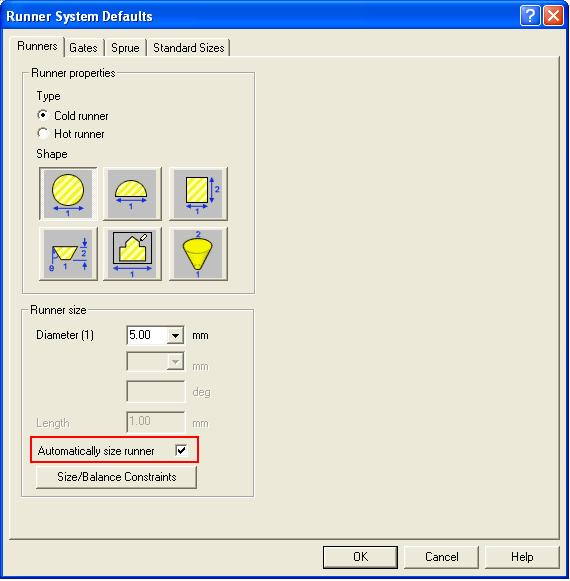The image size is (570, 581).
Task: Click the disabled second size dropdown arrow
Action: coord(175,362)
